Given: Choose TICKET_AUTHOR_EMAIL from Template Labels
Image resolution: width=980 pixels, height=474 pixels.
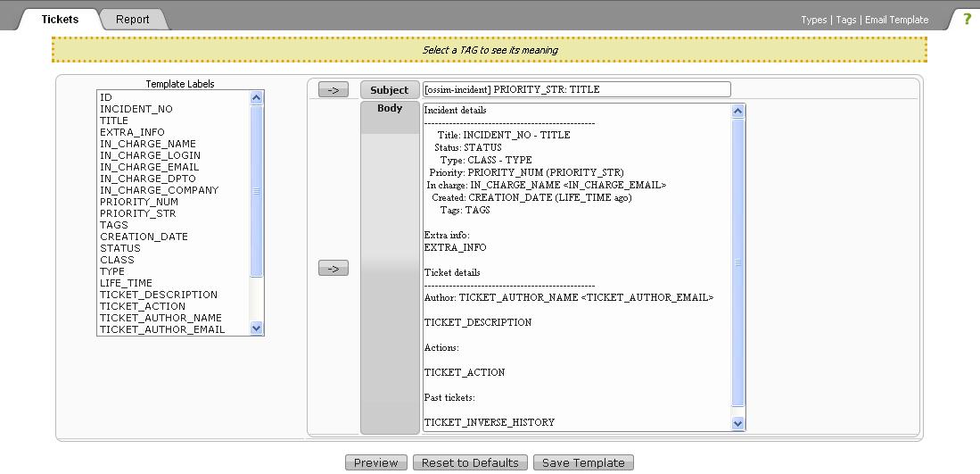Looking at the screenshot, I should [162, 329].
